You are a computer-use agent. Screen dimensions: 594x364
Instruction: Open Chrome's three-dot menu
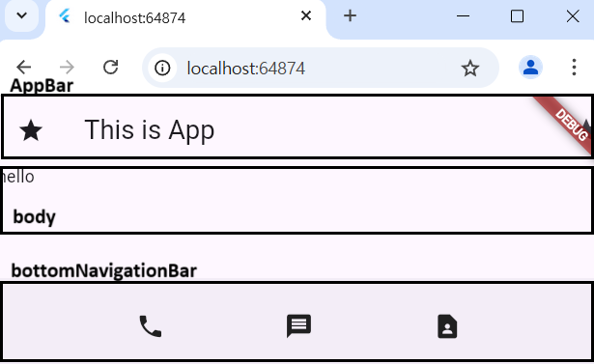point(574,68)
